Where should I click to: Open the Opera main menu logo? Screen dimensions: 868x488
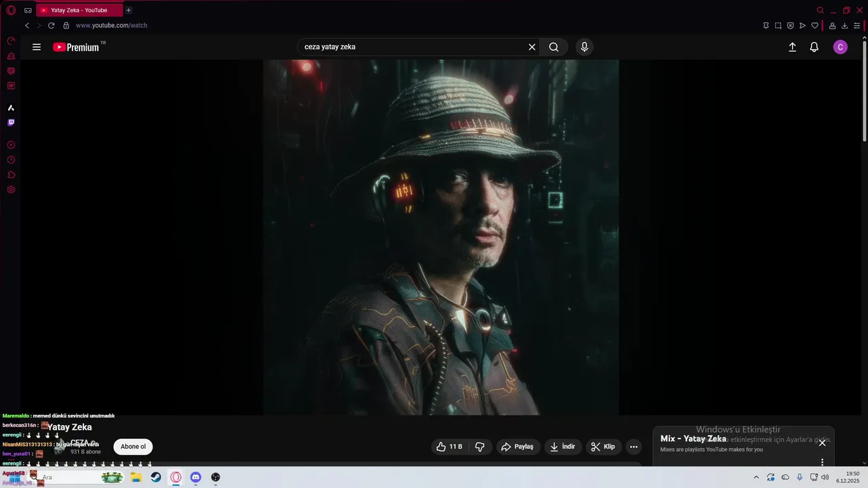(x=11, y=10)
